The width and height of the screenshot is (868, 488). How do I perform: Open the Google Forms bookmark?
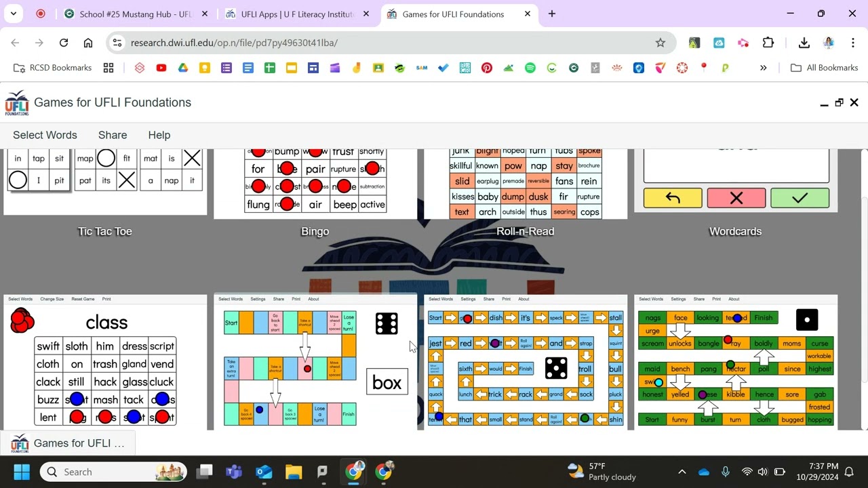click(226, 68)
